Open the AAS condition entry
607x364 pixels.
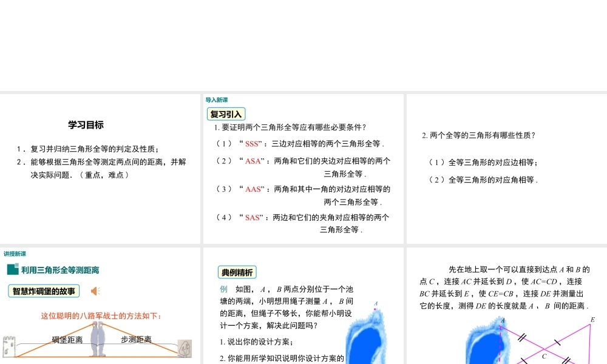pyautogui.click(x=252, y=189)
